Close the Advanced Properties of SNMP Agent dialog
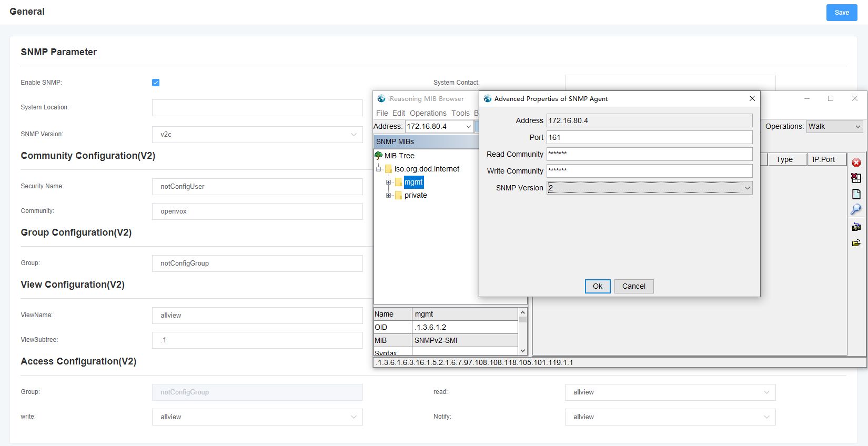This screenshot has height=446, width=868. [752, 98]
